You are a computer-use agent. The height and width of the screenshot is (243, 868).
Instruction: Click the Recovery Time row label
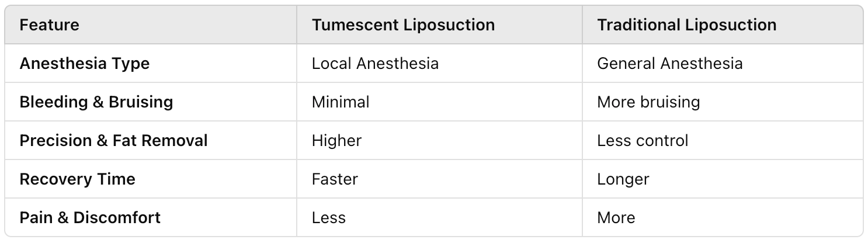[78, 179]
